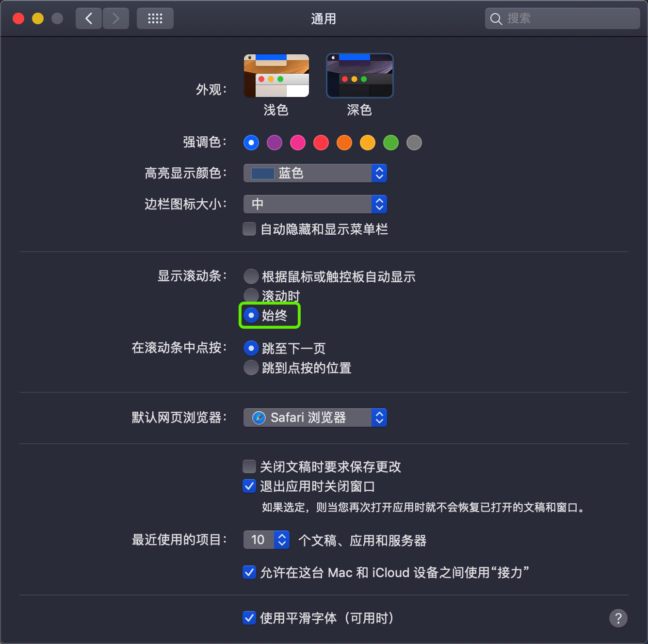648x644 pixels.
Task: Go back with the left arrow button
Action: pyautogui.click(x=89, y=18)
